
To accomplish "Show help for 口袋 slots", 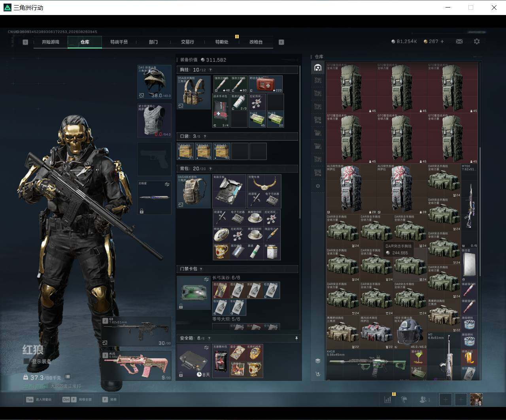I will point(205,136).
